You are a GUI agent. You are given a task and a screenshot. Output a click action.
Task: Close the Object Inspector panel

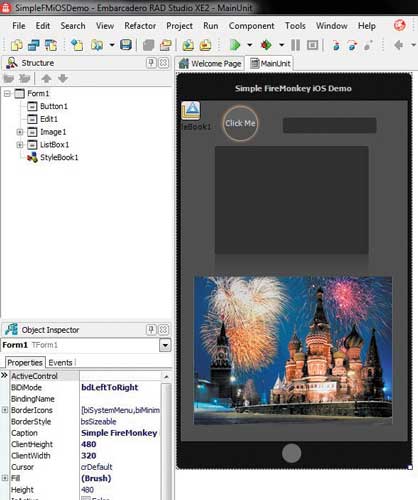[164, 330]
